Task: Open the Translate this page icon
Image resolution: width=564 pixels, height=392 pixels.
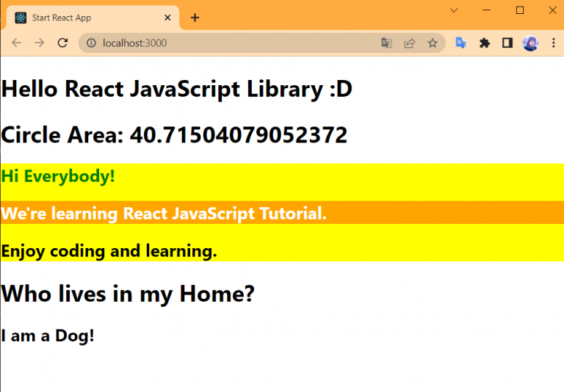Action: (x=386, y=43)
